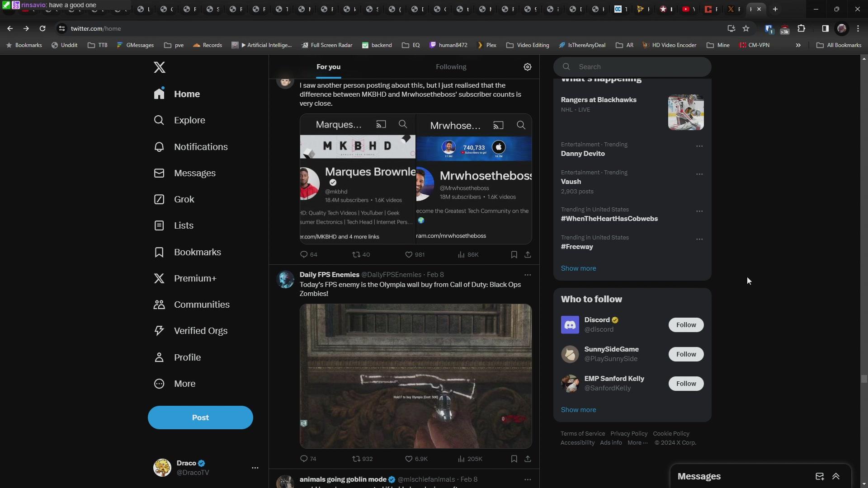This screenshot has height=488, width=868.
Task: Open more options for Vaush trend
Action: coord(699,174)
